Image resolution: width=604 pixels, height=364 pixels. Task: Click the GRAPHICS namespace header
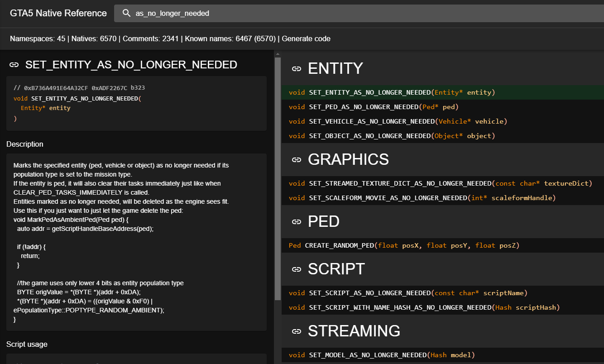(349, 159)
